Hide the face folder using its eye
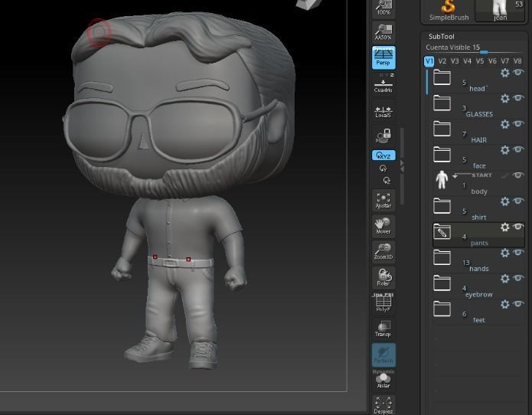The width and height of the screenshot is (532, 415). pos(518,149)
